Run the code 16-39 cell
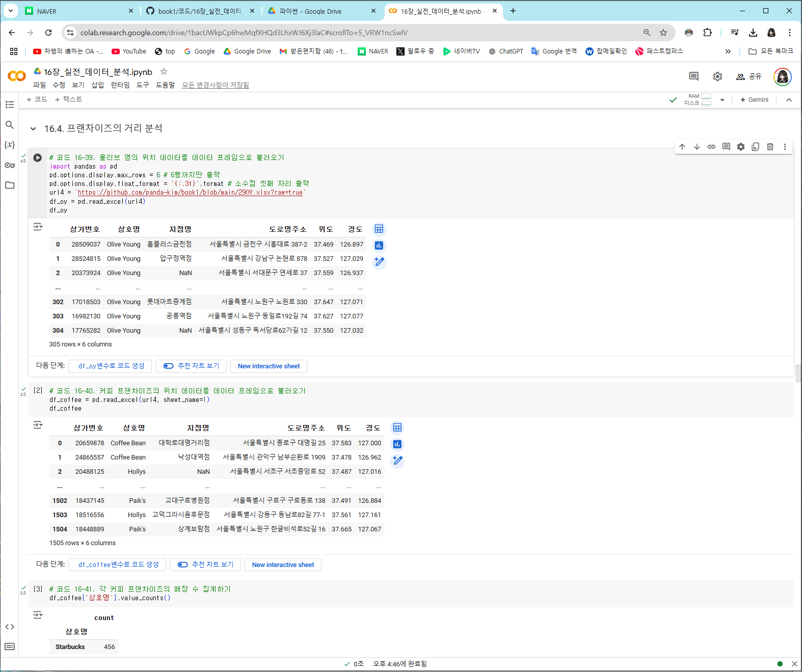 point(38,158)
